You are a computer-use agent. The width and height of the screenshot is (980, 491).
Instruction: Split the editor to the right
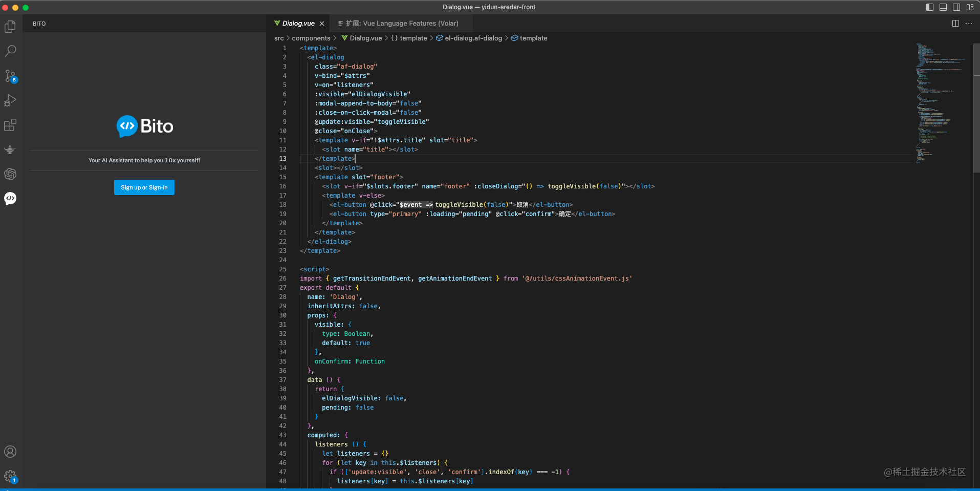coord(955,24)
